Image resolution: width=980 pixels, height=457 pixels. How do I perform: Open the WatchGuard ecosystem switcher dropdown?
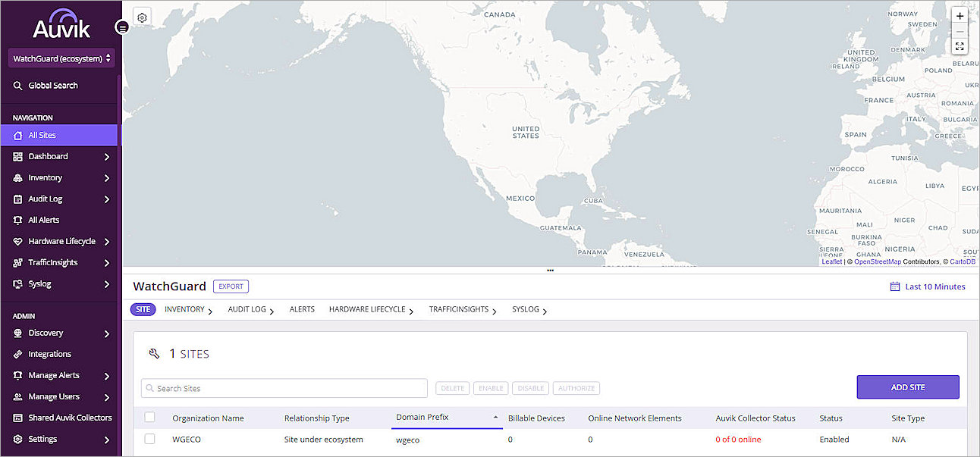(x=61, y=58)
